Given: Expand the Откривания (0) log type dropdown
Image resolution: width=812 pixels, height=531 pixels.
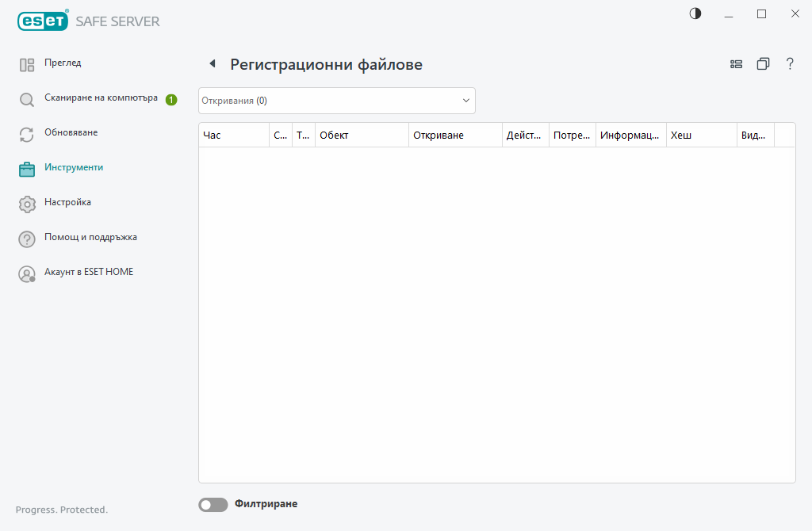Looking at the screenshot, I should point(336,101).
